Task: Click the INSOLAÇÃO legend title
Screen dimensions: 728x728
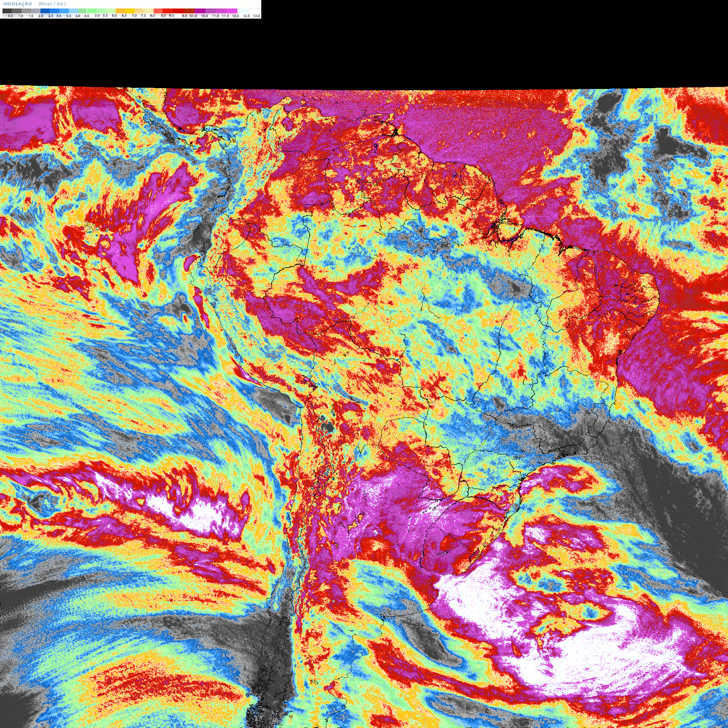Action: (18, 4)
